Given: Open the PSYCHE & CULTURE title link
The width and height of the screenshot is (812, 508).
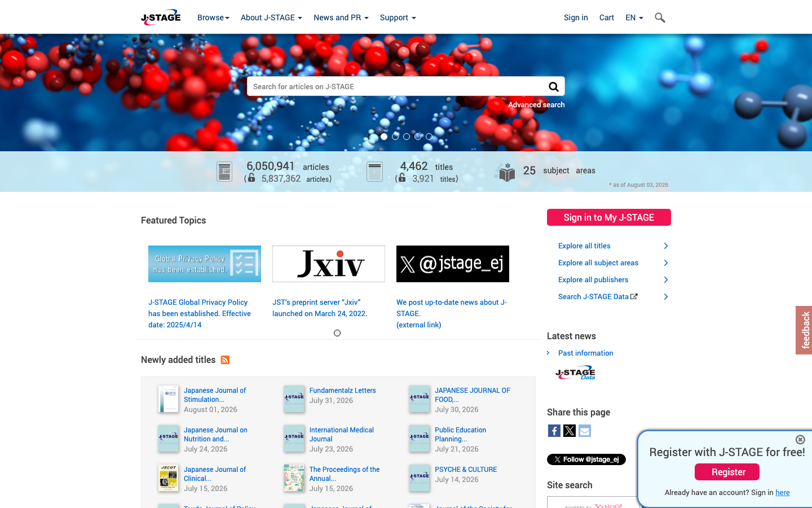Looking at the screenshot, I should click(466, 470).
